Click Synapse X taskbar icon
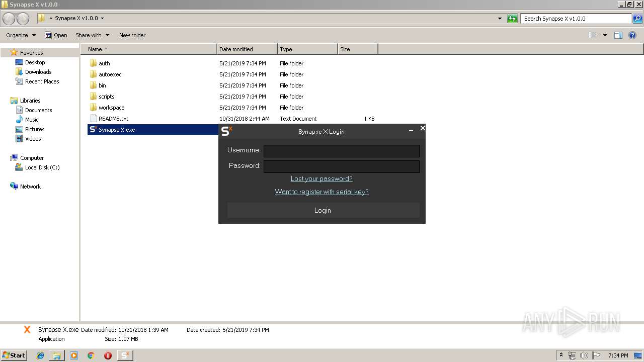644x362 pixels. [x=125, y=355]
